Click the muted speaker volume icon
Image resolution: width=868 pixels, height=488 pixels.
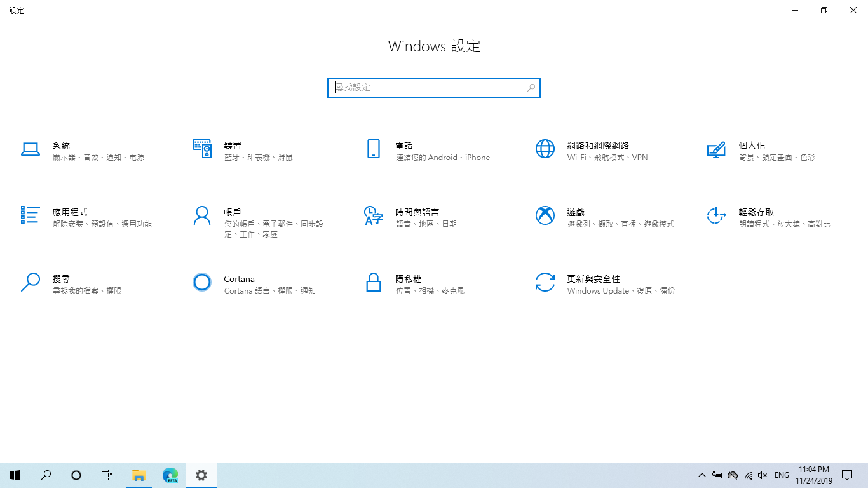click(x=763, y=475)
